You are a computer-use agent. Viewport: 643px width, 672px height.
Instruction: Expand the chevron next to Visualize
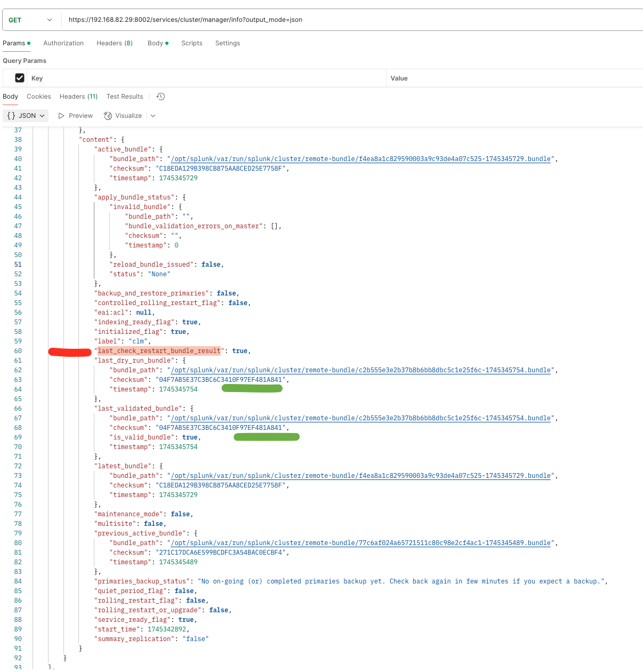153,115
